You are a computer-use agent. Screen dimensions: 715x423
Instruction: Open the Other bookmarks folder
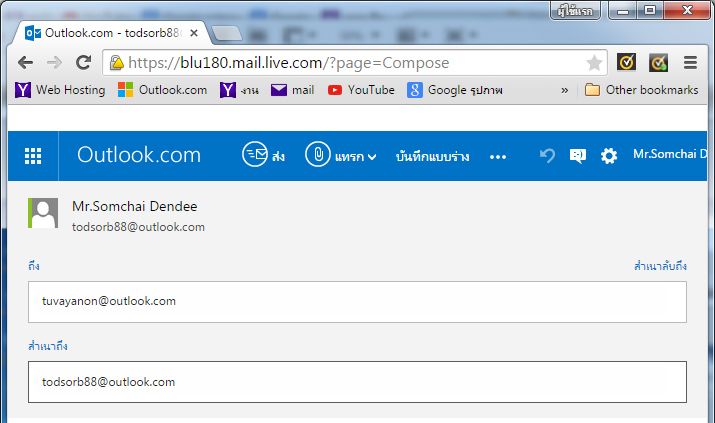pyautogui.click(x=641, y=90)
